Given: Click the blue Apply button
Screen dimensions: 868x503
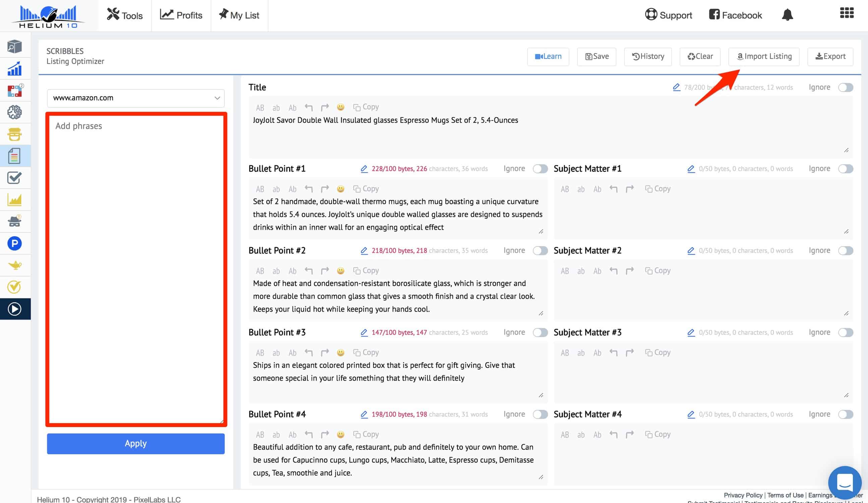Looking at the screenshot, I should coord(136,444).
